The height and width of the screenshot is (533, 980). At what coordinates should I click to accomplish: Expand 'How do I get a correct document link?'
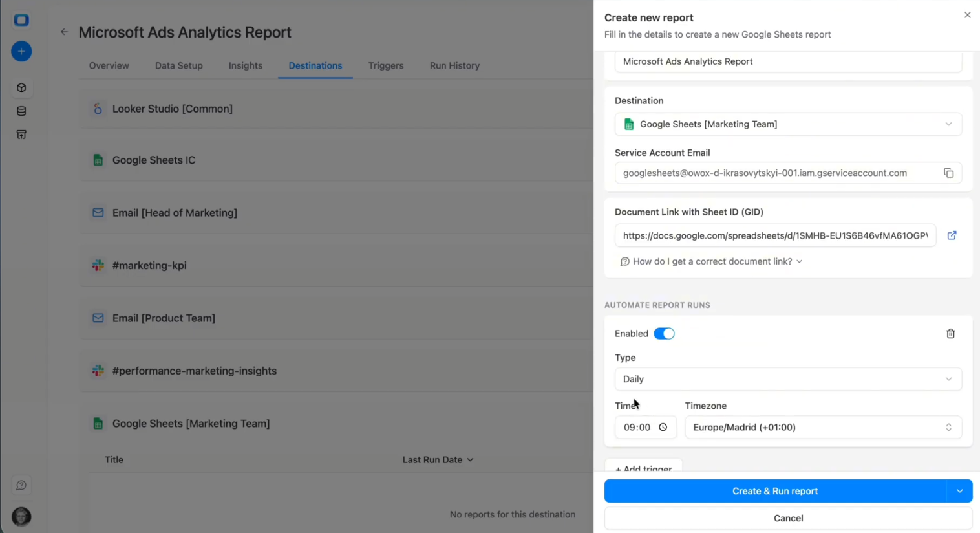(x=710, y=261)
